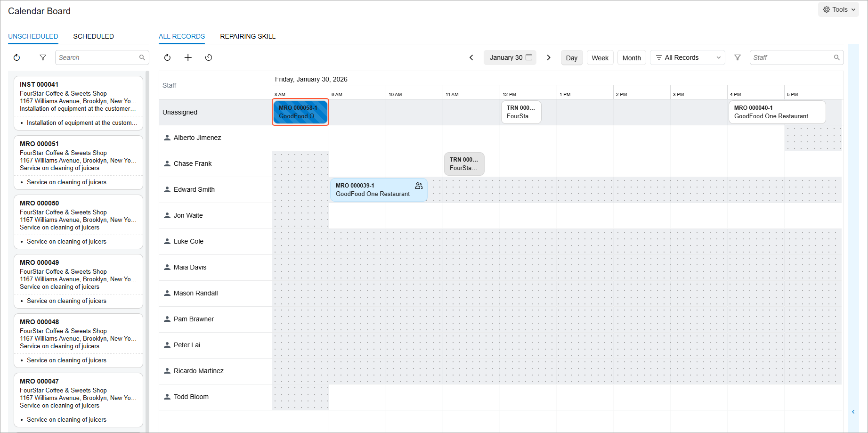Click Calendar Board page title
This screenshot has height=433, width=868.
point(39,11)
